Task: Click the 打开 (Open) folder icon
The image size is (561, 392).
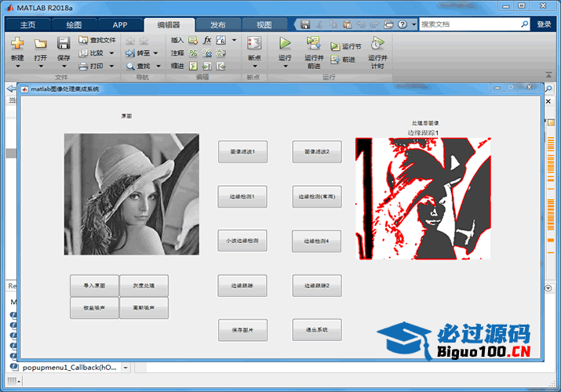Action: click(x=40, y=44)
